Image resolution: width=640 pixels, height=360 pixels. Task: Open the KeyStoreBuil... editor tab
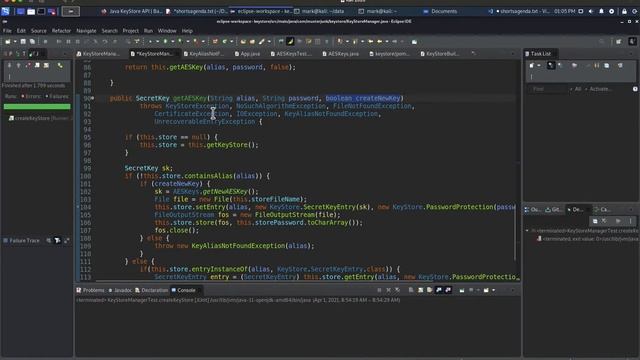tap(440, 53)
